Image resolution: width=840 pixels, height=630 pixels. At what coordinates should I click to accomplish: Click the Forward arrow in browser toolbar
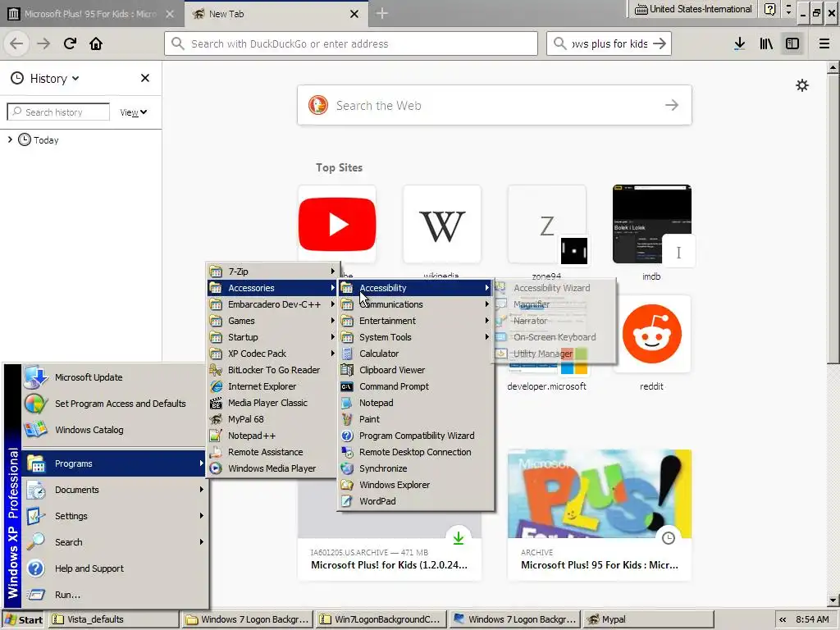[x=43, y=43]
